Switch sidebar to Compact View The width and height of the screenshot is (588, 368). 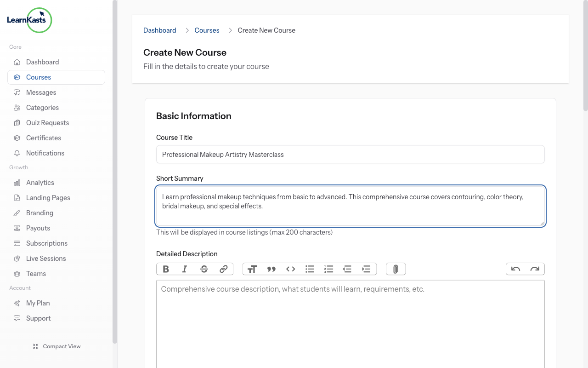(x=57, y=346)
